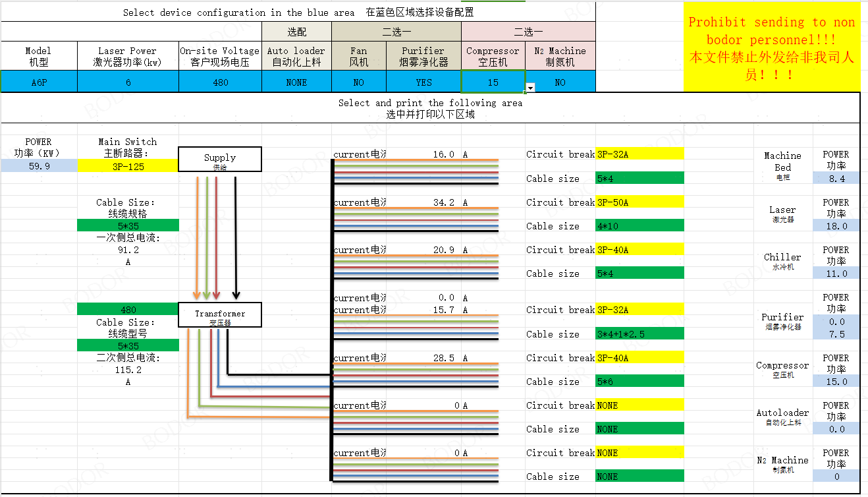
Task: Open the Compressor cell dropdown arrow
Action: point(531,88)
